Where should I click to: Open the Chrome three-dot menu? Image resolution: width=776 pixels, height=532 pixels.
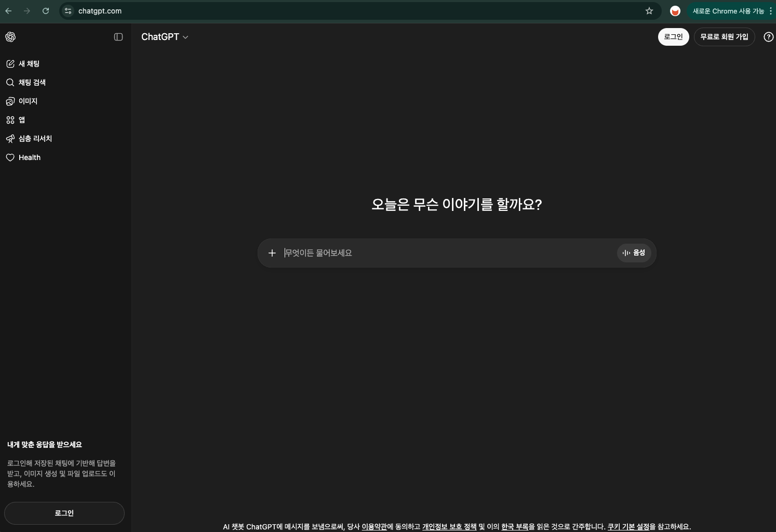(x=771, y=11)
